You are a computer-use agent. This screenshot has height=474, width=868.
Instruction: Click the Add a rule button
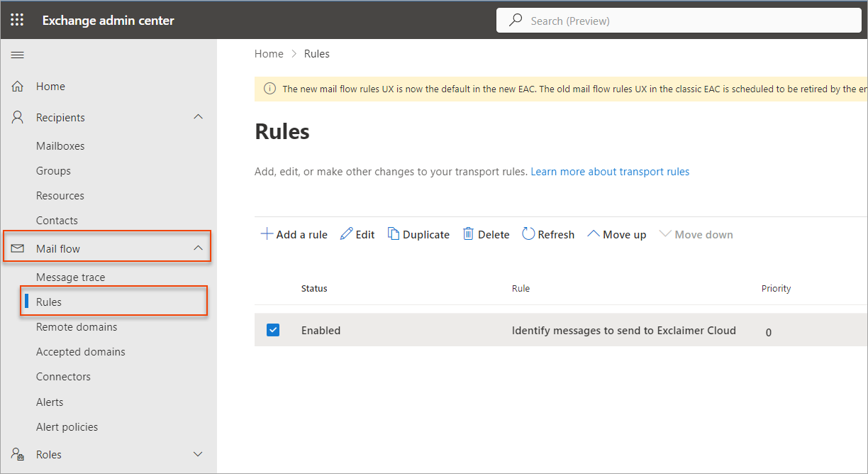coord(294,235)
